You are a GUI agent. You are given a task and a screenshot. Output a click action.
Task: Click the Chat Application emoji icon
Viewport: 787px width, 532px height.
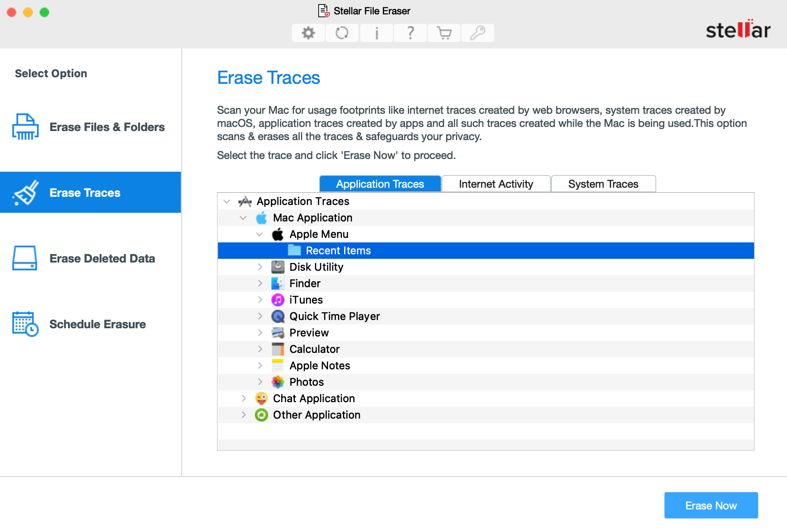coord(262,398)
